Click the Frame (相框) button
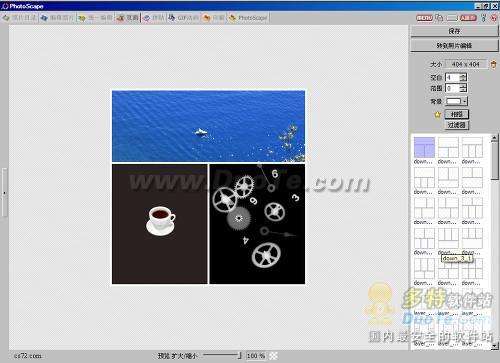Viewport: 500px width, 363px height. (x=457, y=114)
